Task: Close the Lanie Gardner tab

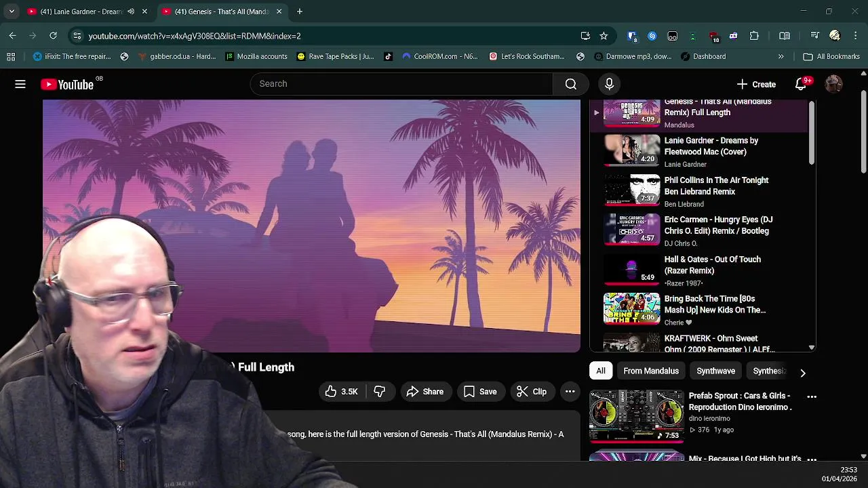Action: click(x=144, y=12)
